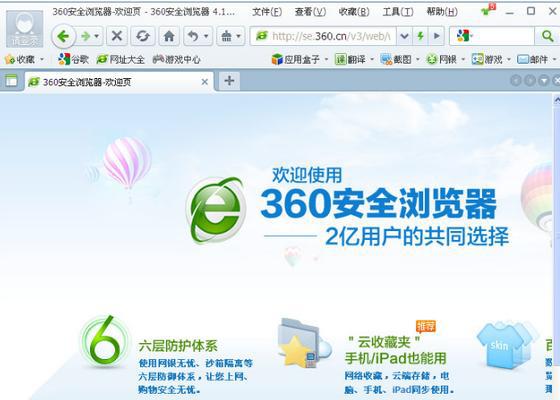This screenshot has width=560, height=400.
Task: Click the vertical scrollbar up arrow
Action: (557, 100)
